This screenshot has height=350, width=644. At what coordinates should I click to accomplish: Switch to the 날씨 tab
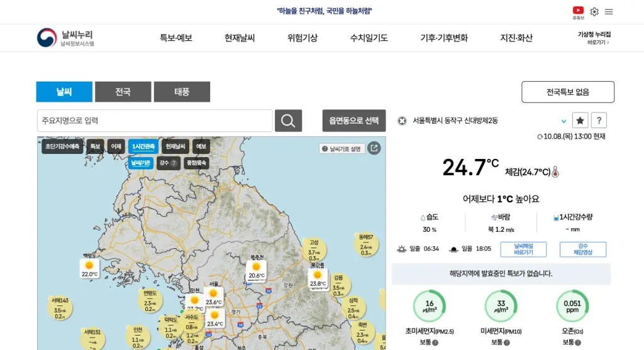point(64,92)
